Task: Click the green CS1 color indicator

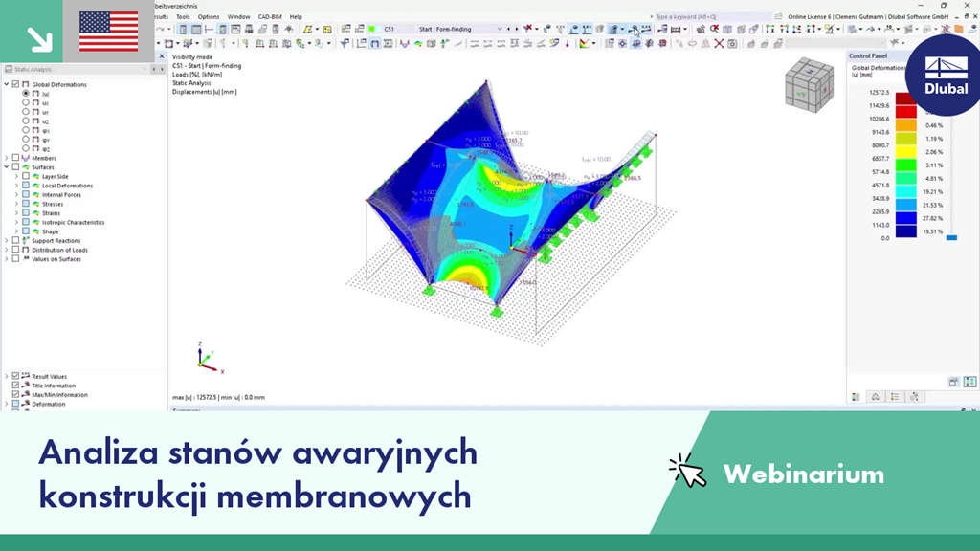Action: pos(372,29)
